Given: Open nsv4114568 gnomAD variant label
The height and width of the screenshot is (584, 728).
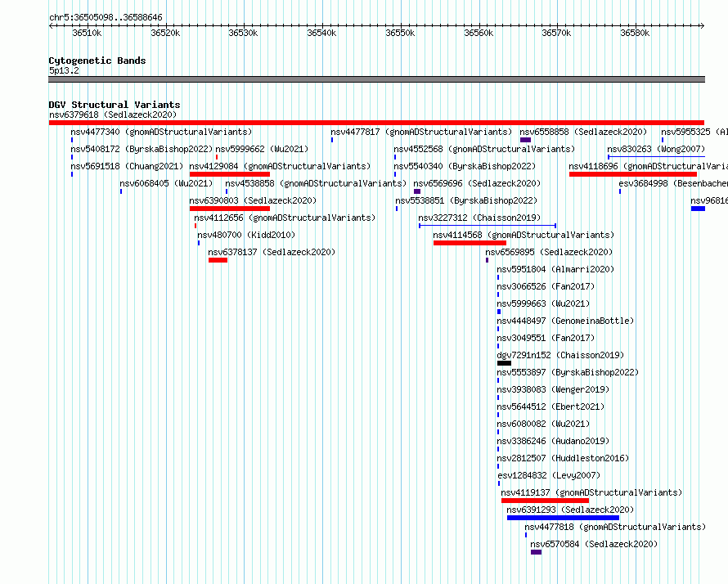Looking at the screenshot, I should point(524,235).
